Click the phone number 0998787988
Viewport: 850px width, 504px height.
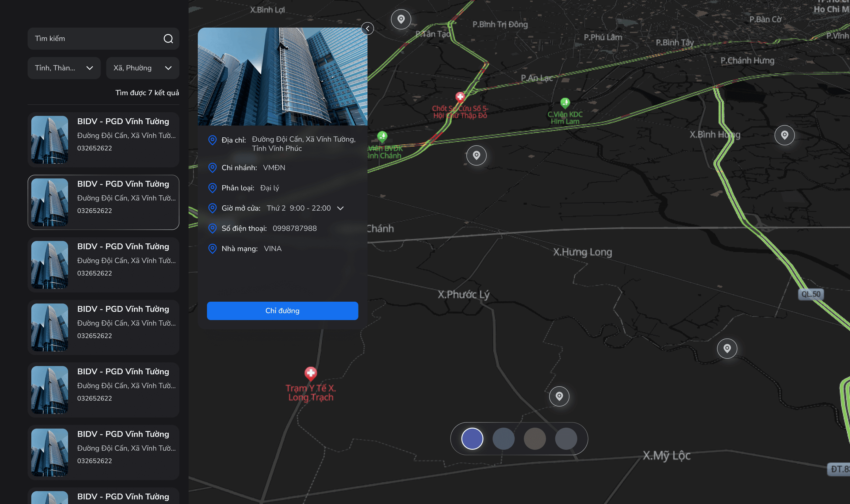(x=295, y=229)
